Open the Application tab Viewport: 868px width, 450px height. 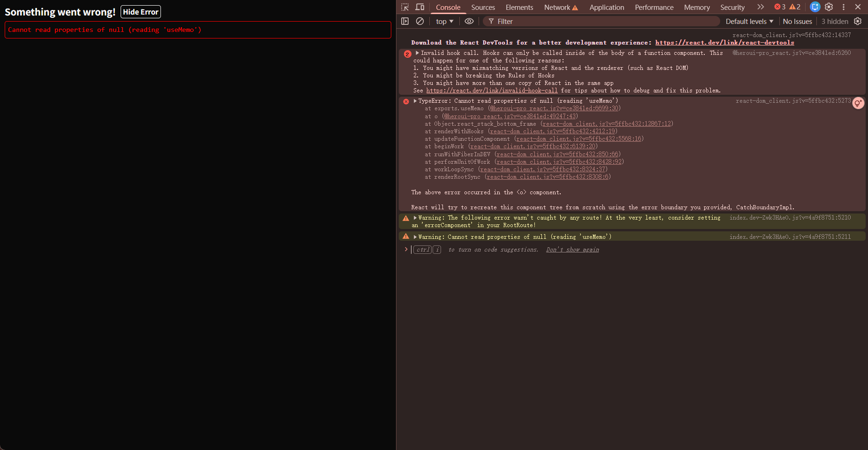tap(607, 8)
